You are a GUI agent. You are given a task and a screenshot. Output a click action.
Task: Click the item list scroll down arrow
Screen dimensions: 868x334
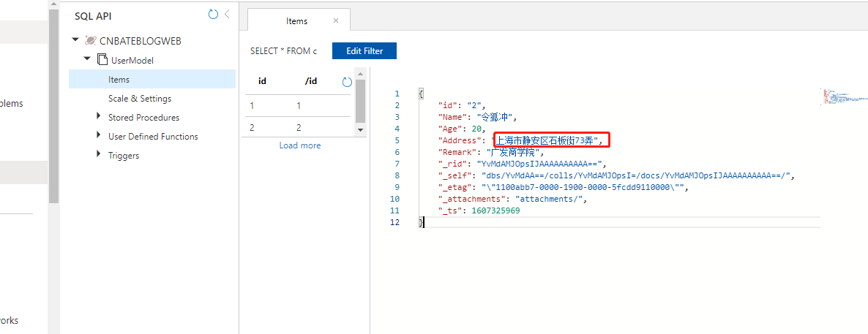click(360, 130)
